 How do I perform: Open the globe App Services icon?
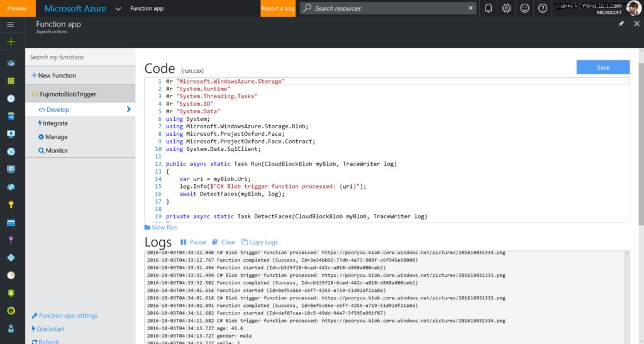pos(11,152)
